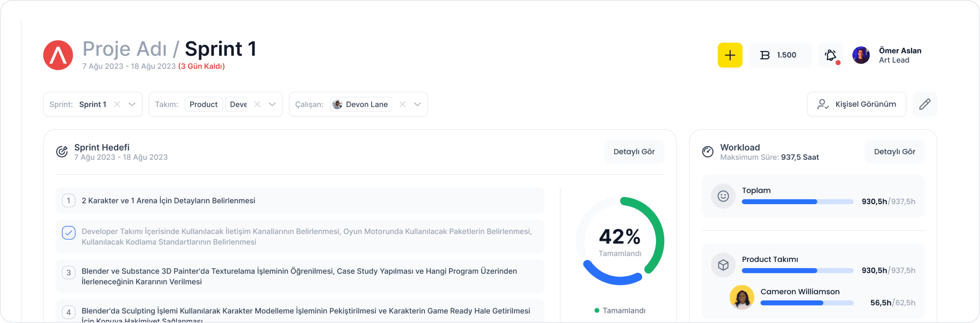Click the Sprint Hedefi target icon

click(x=62, y=152)
